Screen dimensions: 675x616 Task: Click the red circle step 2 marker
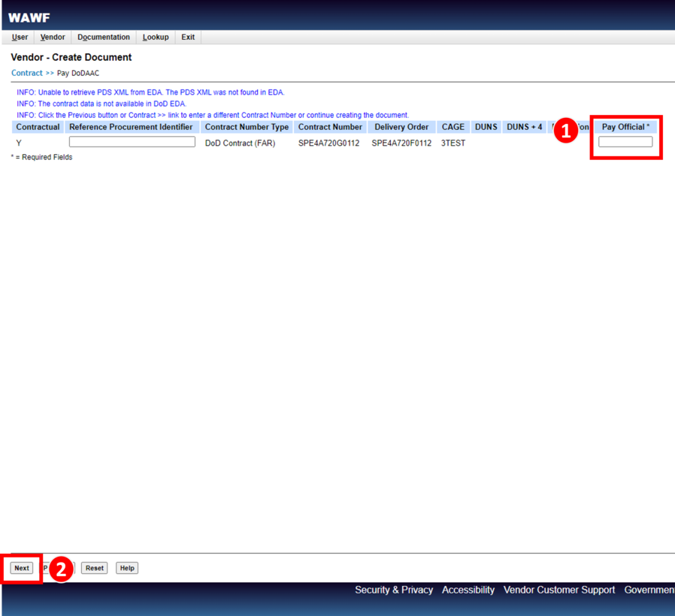point(61,569)
